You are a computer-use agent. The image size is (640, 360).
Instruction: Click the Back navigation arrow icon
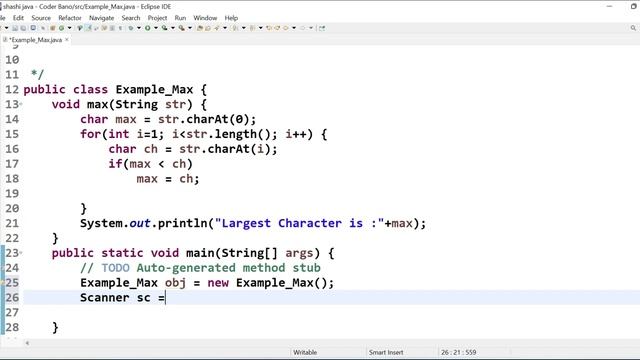point(286,28)
